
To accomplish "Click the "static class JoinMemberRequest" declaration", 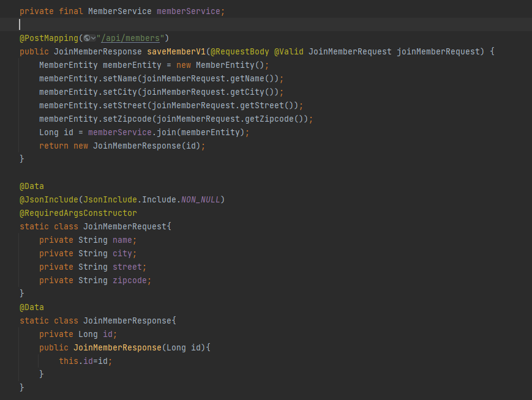I will point(96,226).
